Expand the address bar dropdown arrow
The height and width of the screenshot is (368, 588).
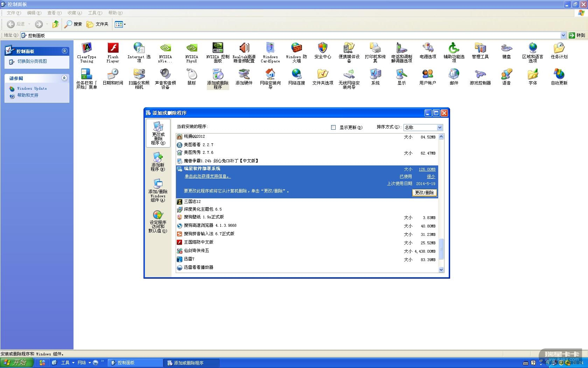coord(563,35)
